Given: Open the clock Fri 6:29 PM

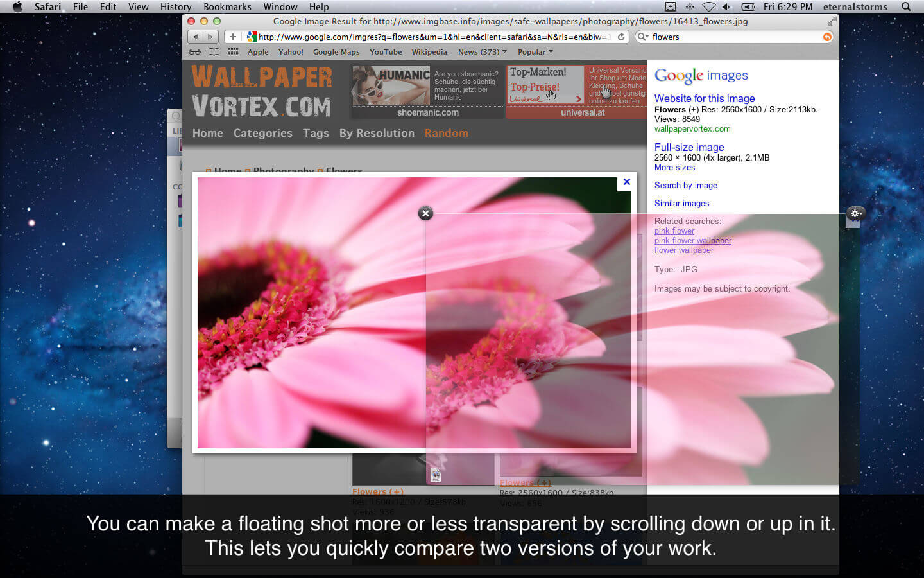Looking at the screenshot, I should click(788, 7).
